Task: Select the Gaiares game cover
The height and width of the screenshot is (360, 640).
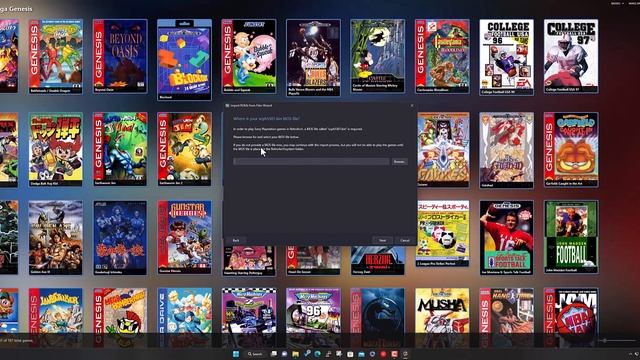Action: pos(443,150)
